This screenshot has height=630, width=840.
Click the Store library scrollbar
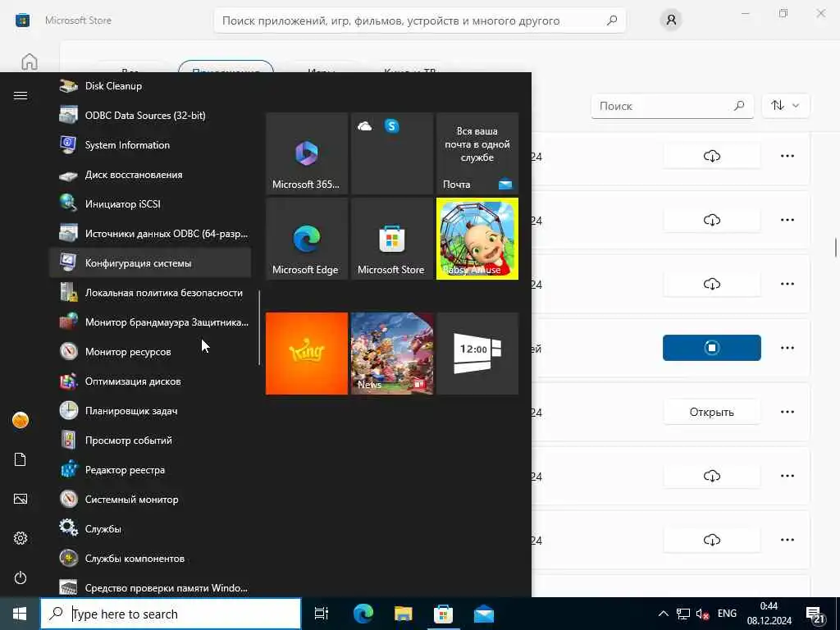click(x=836, y=248)
